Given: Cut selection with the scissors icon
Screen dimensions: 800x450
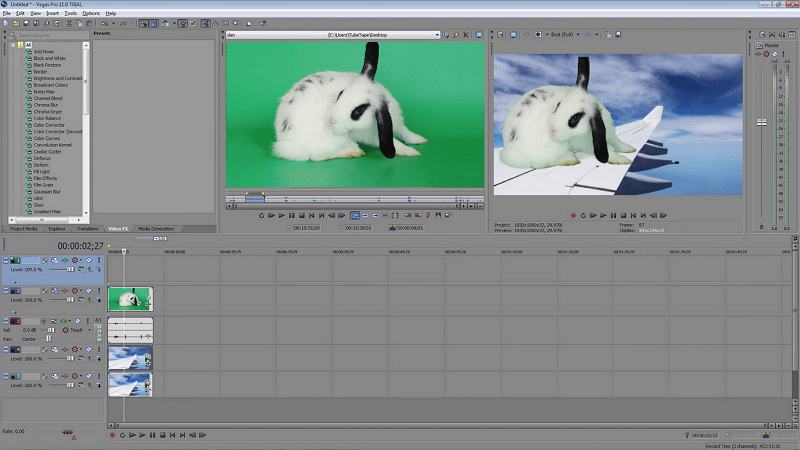Looking at the screenshot, I should pos(69,23).
